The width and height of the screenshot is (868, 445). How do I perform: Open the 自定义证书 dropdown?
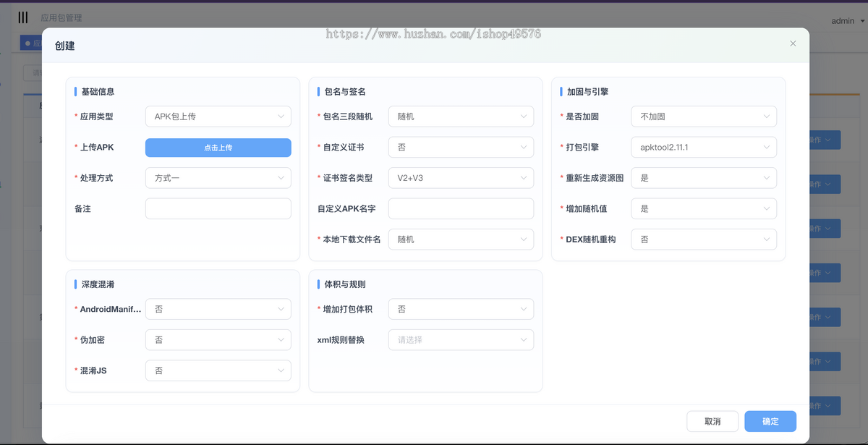click(461, 148)
